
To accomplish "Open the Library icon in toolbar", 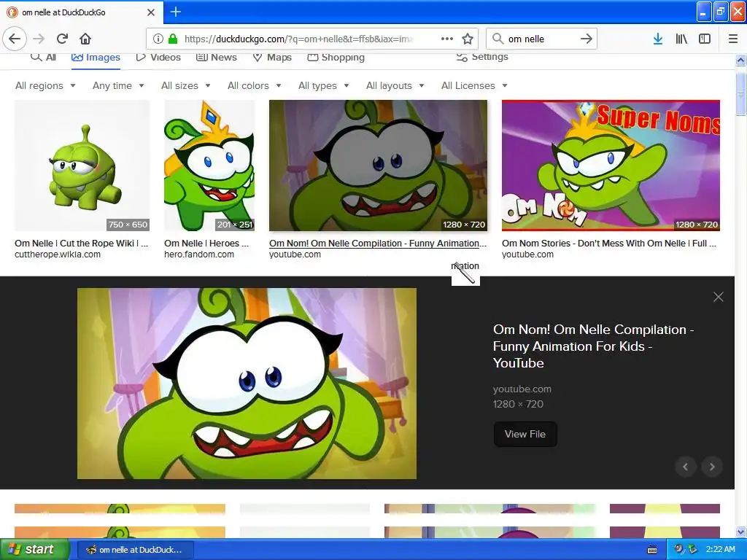I will [x=681, y=39].
